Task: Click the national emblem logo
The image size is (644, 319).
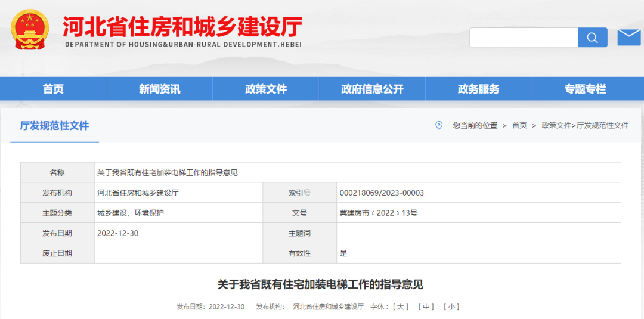Action: coord(30,30)
